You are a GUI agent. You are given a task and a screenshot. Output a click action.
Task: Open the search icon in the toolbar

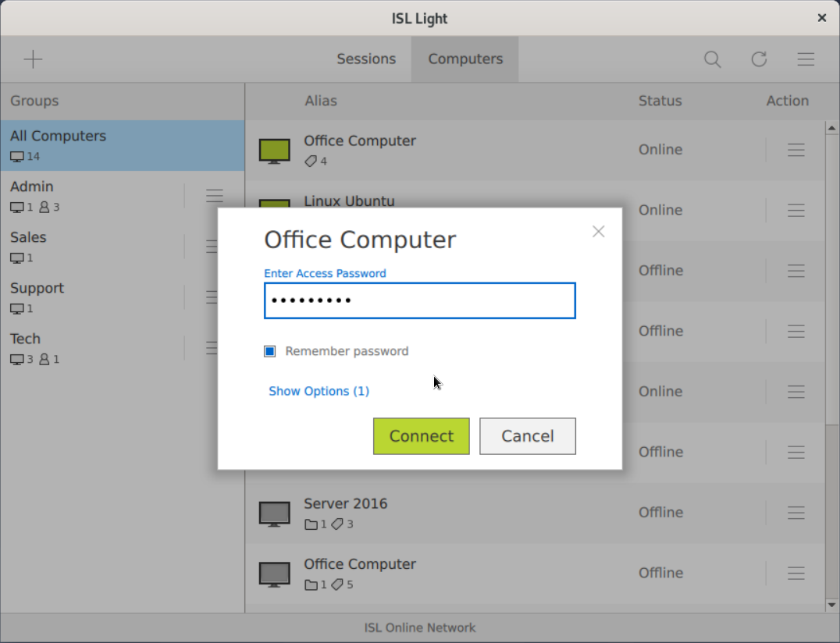[712, 59]
